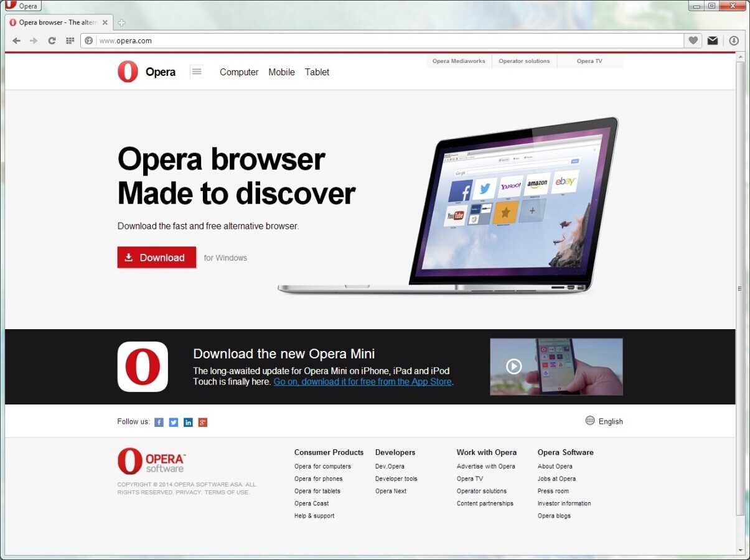Open Help & support link

pyautogui.click(x=314, y=516)
